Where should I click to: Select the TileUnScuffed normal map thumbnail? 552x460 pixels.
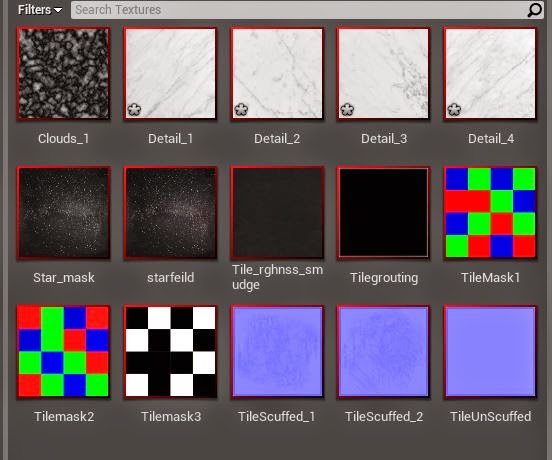point(491,352)
